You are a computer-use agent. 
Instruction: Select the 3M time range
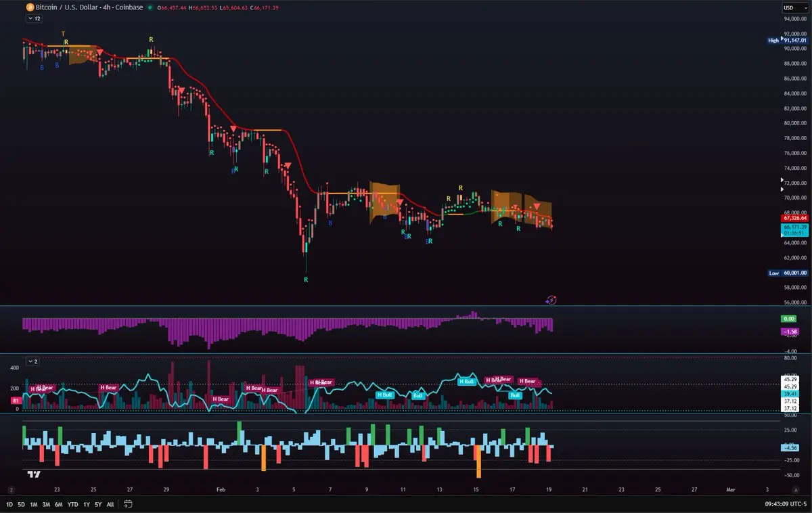point(46,504)
